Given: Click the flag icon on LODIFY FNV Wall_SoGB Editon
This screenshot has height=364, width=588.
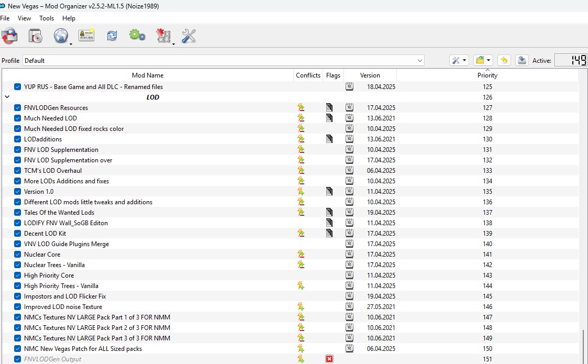Looking at the screenshot, I should tap(329, 223).
